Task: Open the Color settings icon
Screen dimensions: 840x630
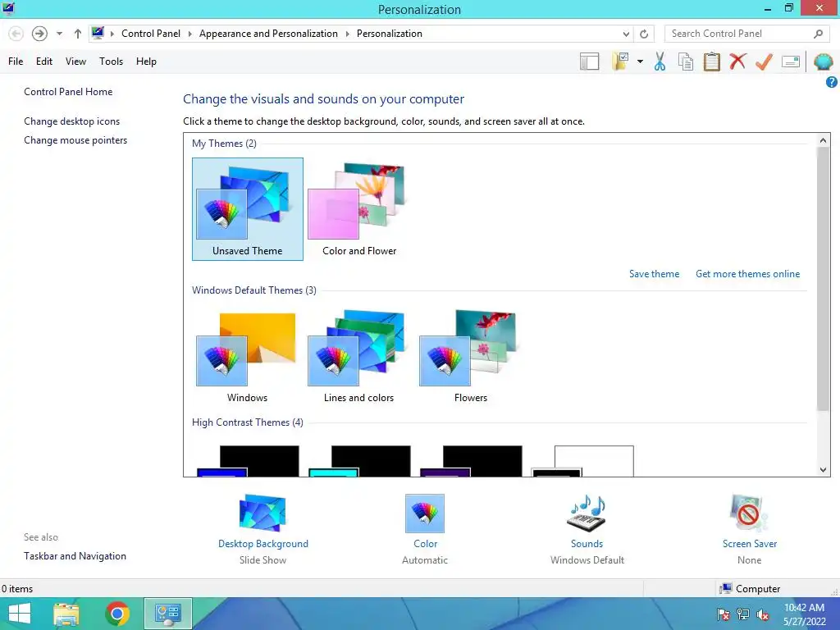Action: pos(425,514)
